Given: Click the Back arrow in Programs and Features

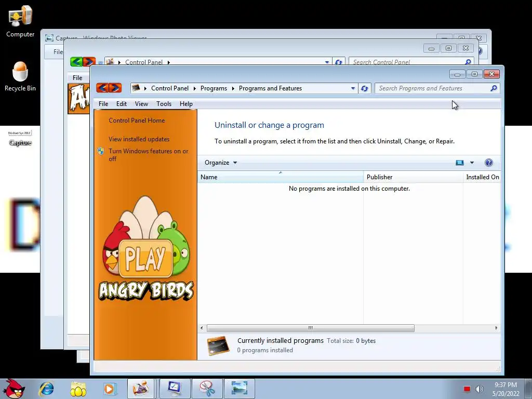Looking at the screenshot, I should click(102, 88).
